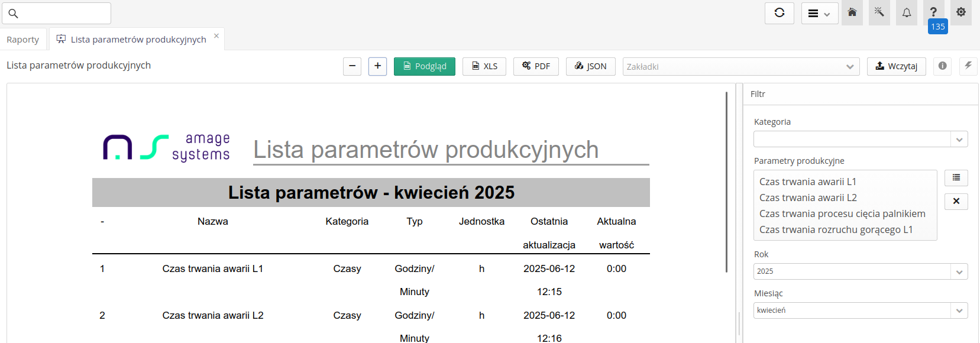Expand the Kategoria filter dropdown
The width and height of the screenshot is (980, 343).
click(959, 140)
